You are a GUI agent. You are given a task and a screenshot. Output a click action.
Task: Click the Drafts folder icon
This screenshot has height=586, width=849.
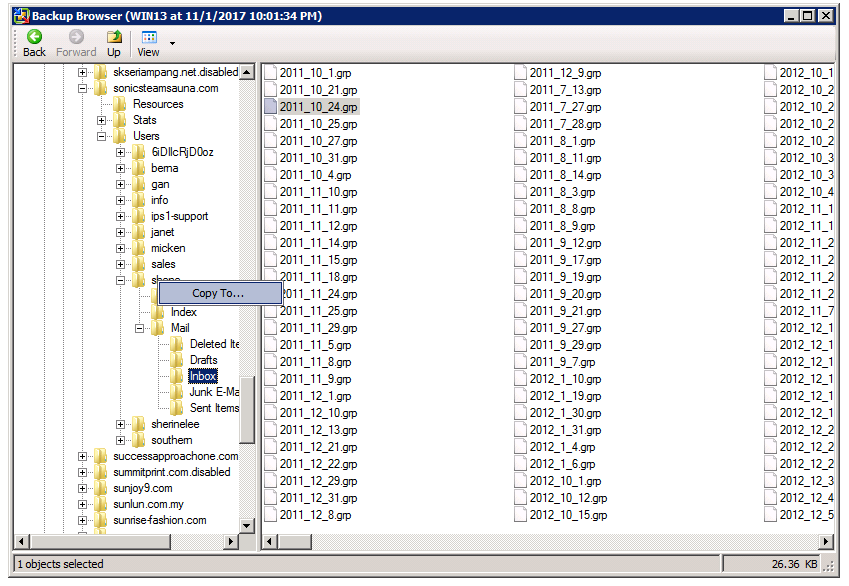click(x=177, y=360)
